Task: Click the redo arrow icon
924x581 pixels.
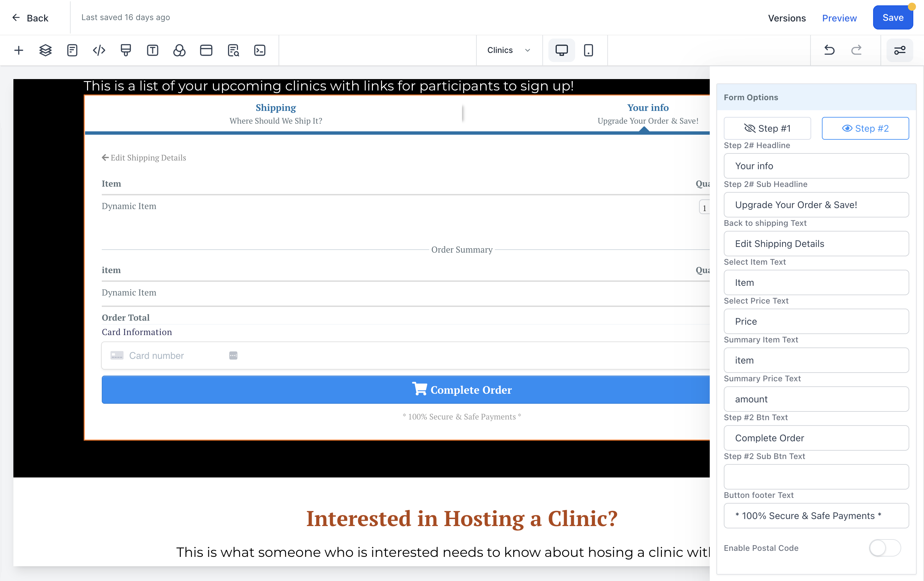Action: (x=856, y=50)
